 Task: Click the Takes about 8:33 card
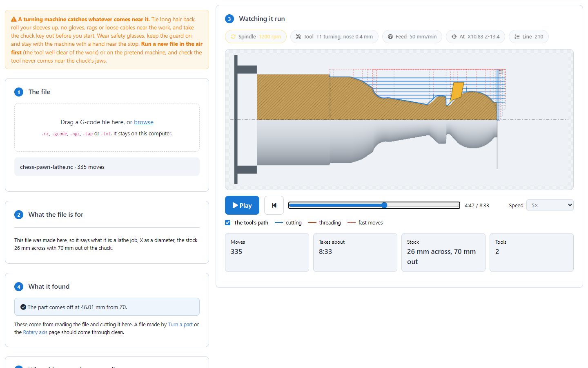[355, 252]
